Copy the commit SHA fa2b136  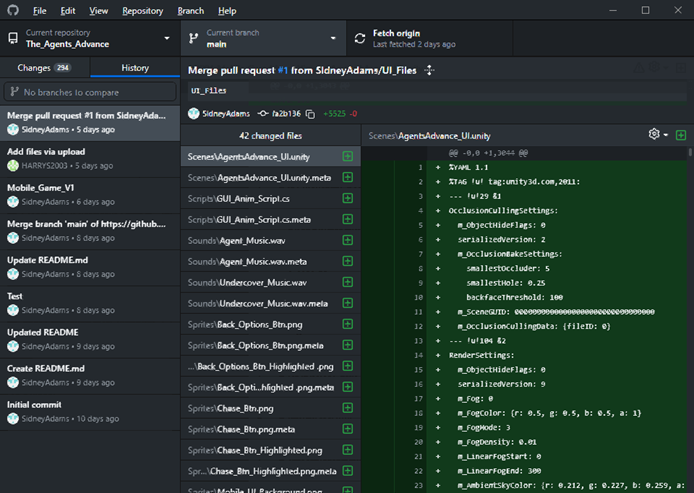310,114
